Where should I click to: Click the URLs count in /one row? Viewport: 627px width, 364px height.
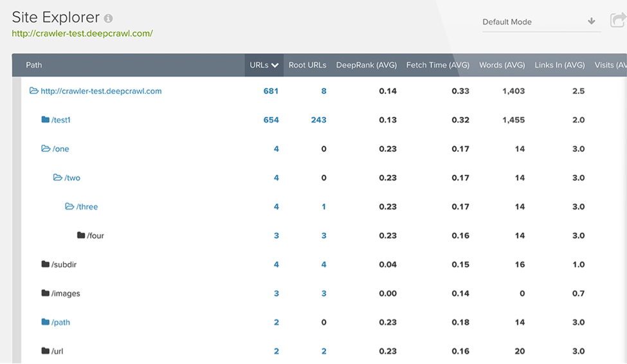[277, 149]
